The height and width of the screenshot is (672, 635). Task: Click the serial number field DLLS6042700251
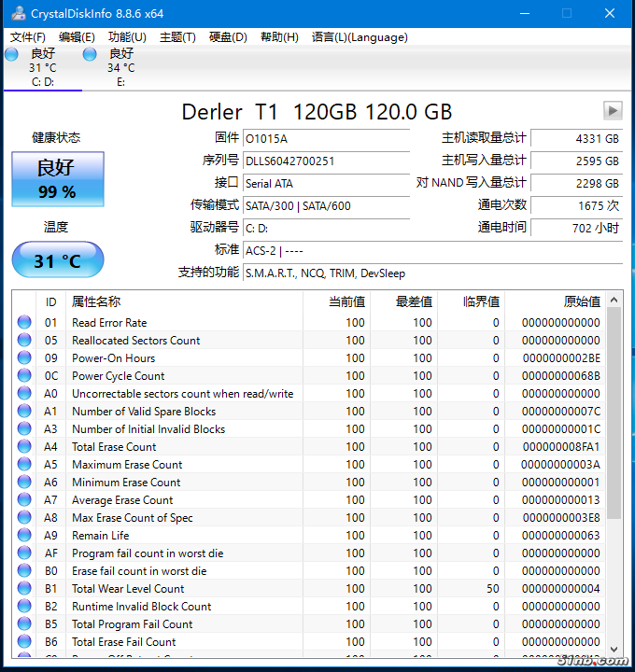click(x=325, y=161)
